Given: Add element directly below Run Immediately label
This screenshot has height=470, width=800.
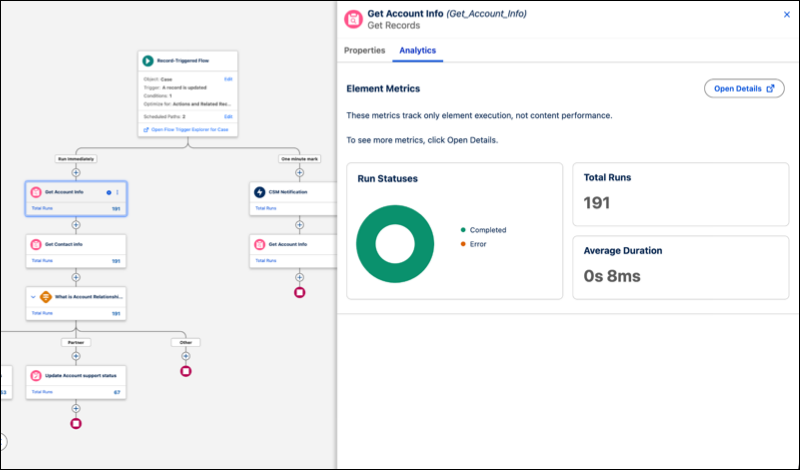Looking at the screenshot, I should point(76,172).
